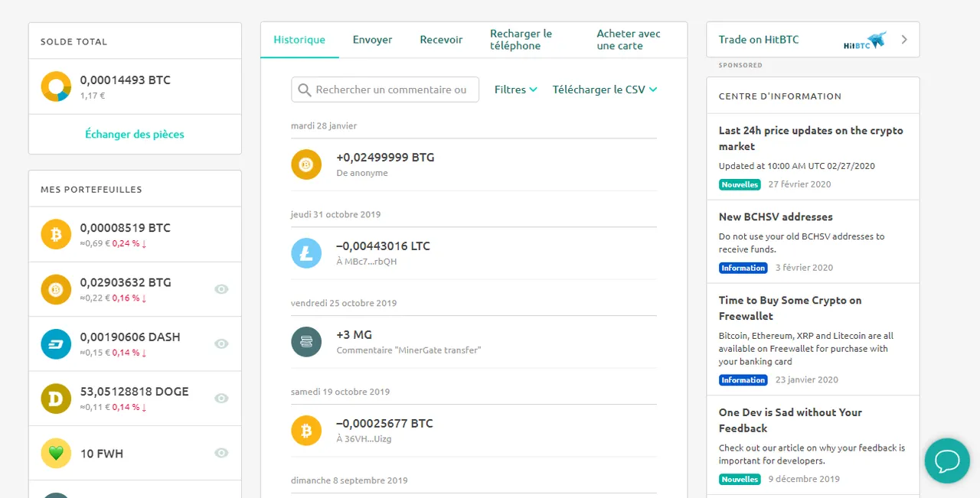Viewport: 980px width, 498px height.
Task: Switch to the Envoyer tab
Action: pyautogui.click(x=373, y=40)
